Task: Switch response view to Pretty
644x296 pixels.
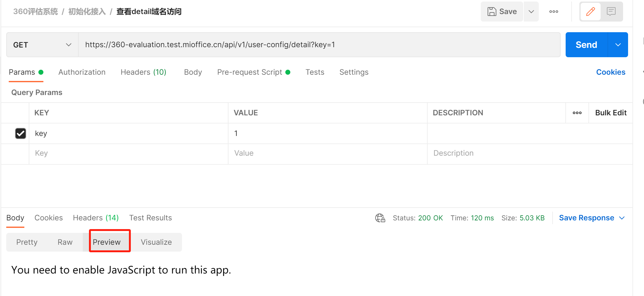Action: coord(27,242)
